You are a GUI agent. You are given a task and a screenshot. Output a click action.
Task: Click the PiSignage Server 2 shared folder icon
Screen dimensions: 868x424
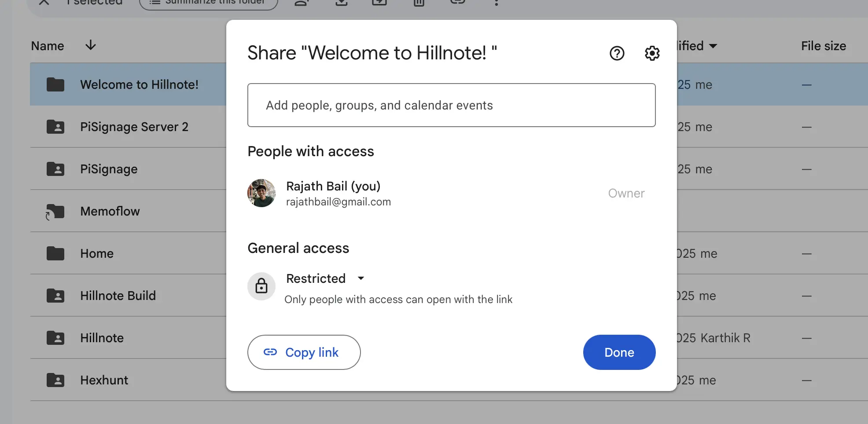tap(55, 127)
